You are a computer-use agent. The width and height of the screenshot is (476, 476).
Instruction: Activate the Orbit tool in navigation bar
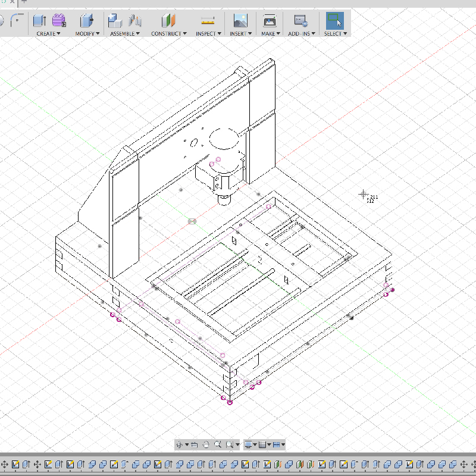(180, 444)
